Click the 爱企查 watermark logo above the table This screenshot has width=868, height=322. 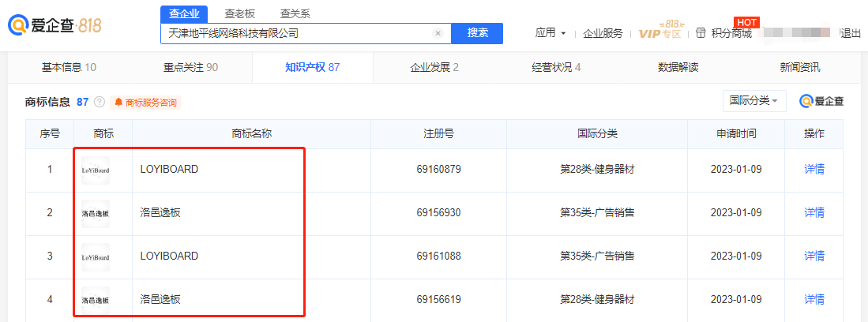click(x=821, y=101)
